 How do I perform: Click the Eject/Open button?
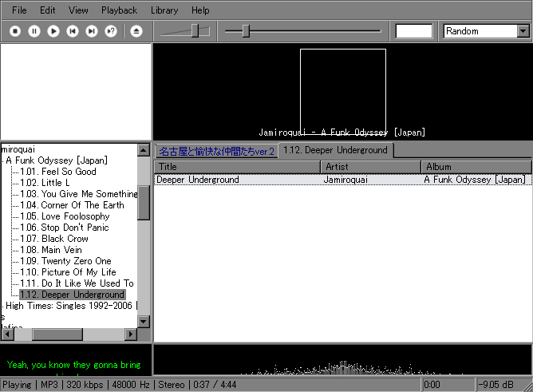[136, 31]
